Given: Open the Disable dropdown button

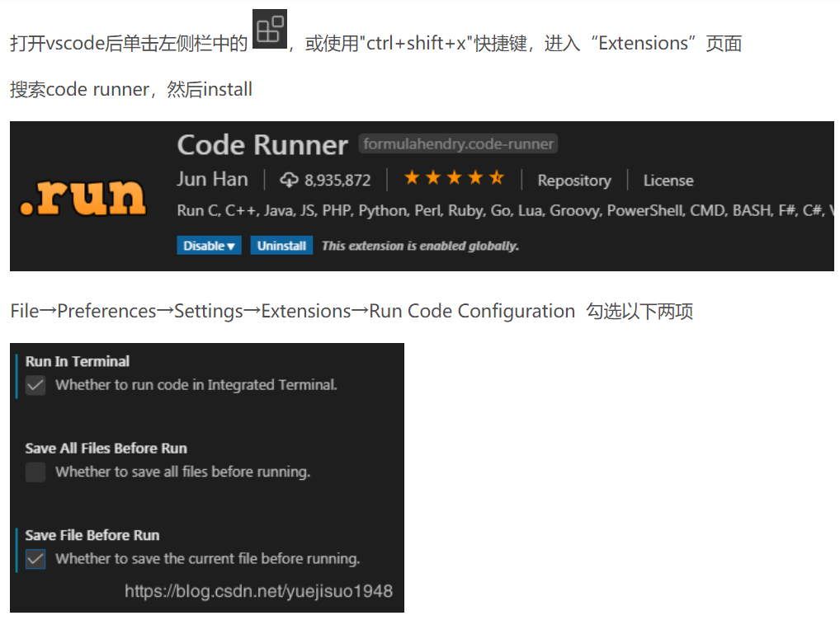Looking at the screenshot, I should (209, 246).
